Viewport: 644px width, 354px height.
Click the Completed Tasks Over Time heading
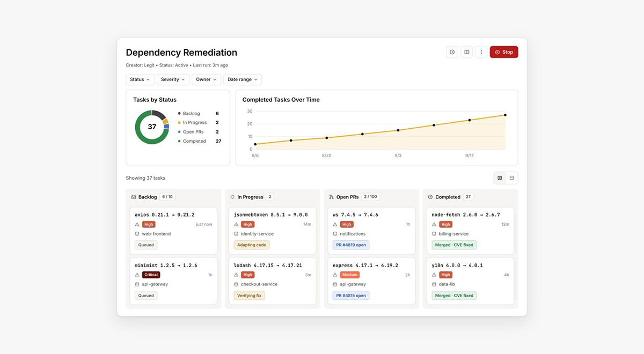pyautogui.click(x=281, y=100)
